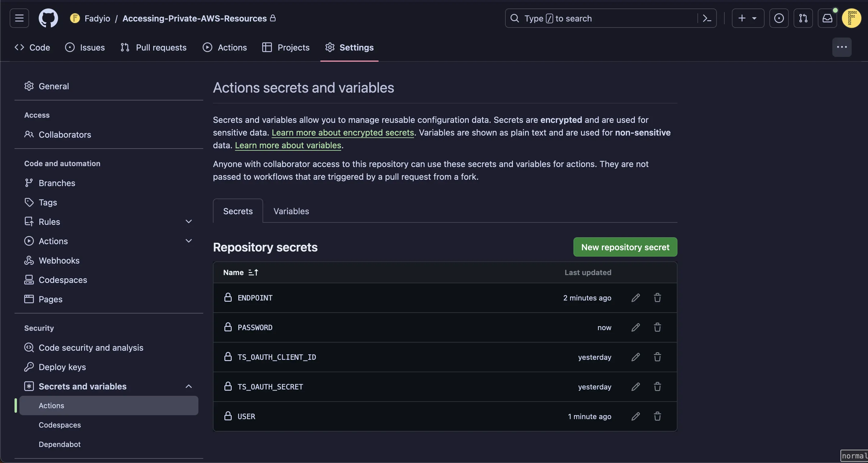Open the notifications inbox icon

point(827,18)
